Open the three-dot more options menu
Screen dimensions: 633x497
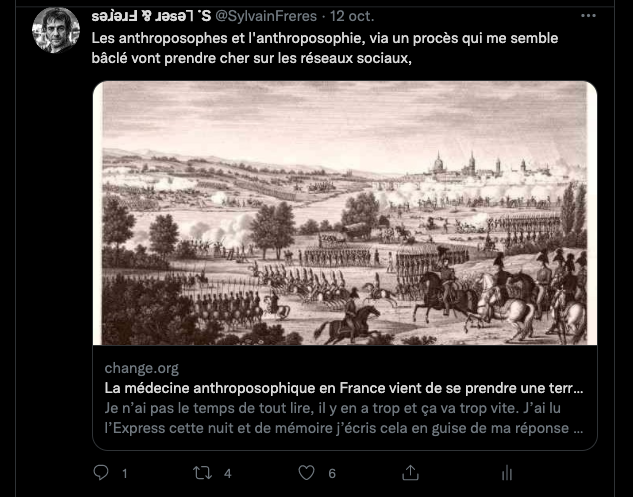coord(588,16)
